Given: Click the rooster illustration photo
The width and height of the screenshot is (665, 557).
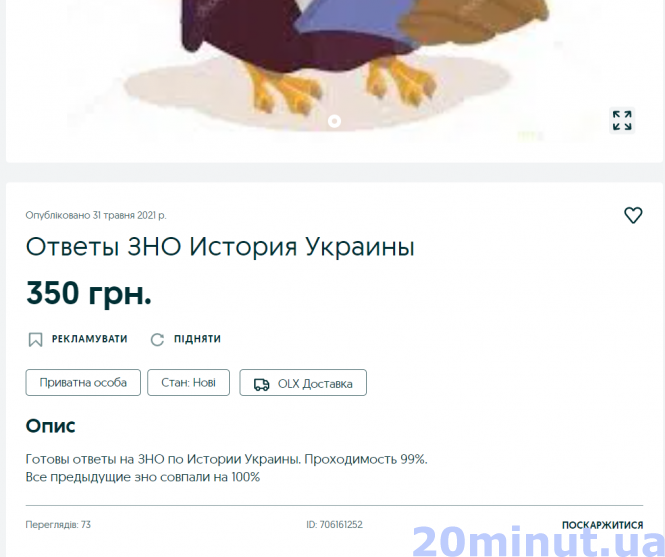Looking at the screenshot, I should (334, 64).
